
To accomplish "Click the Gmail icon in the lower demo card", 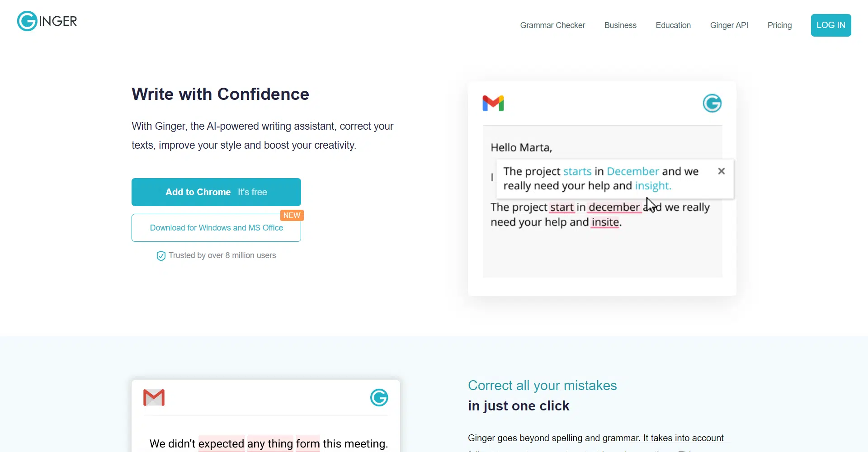I will tap(154, 398).
